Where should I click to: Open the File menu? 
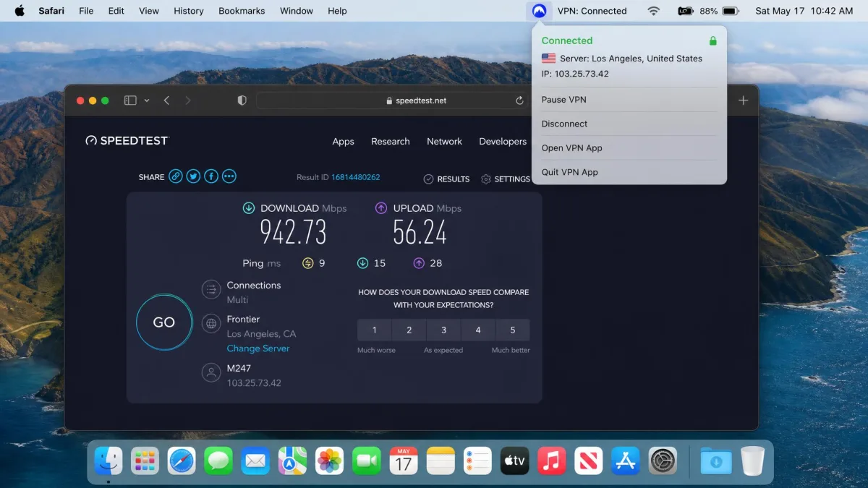(86, 11)
